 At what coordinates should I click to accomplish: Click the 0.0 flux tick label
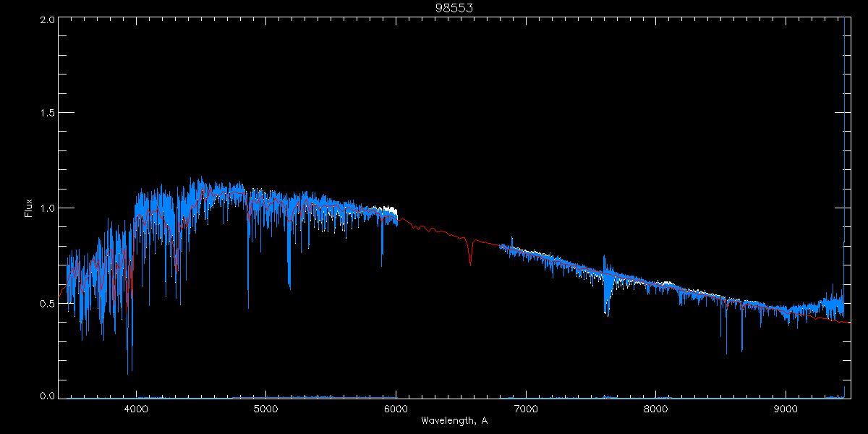click(x=47, y=396)
